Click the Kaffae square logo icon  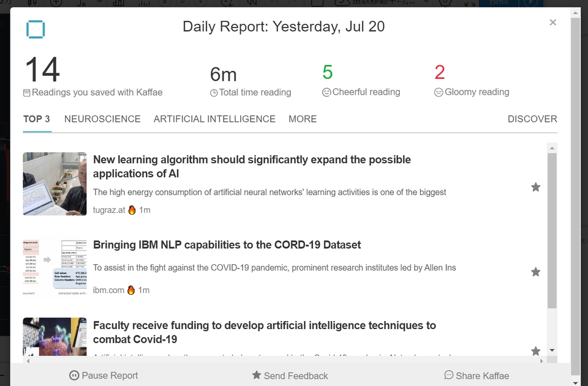click(36, 29)
